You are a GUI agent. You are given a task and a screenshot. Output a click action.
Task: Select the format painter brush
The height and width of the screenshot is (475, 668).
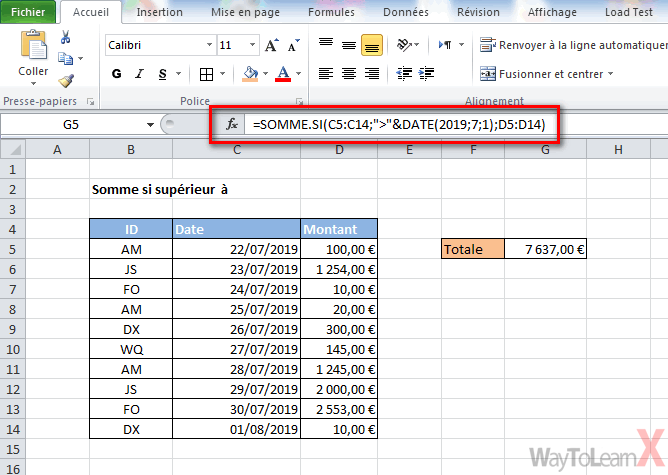pyautogui.click(x=66, y=80)
